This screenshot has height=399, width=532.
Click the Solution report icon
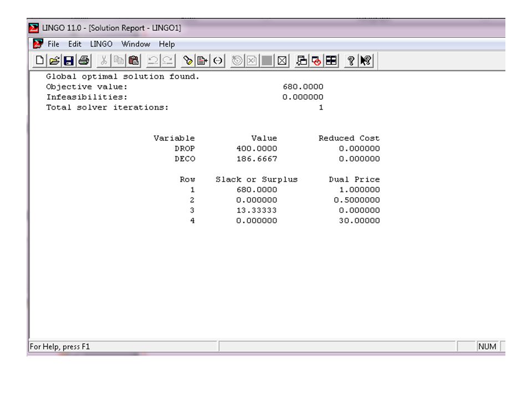[252, 61]
